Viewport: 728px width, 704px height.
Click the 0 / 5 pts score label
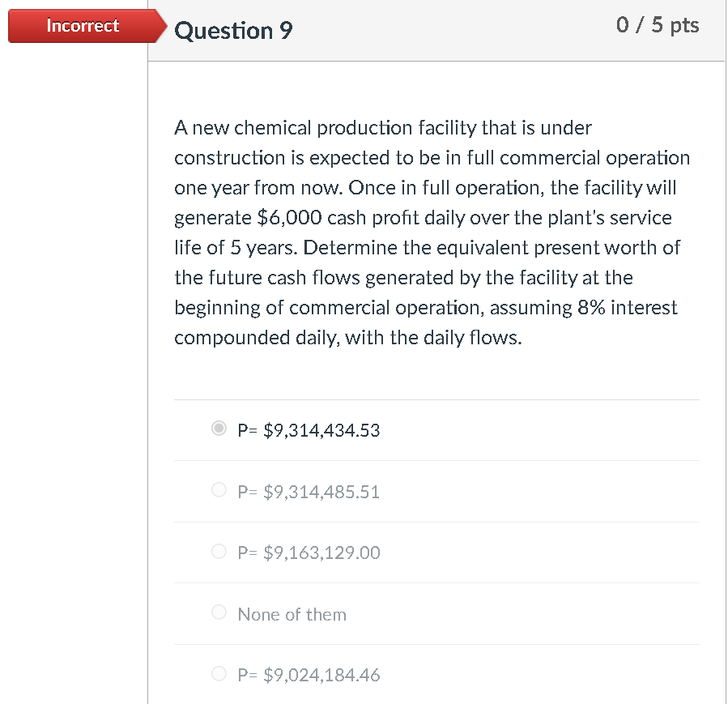(x=659, y=25)
